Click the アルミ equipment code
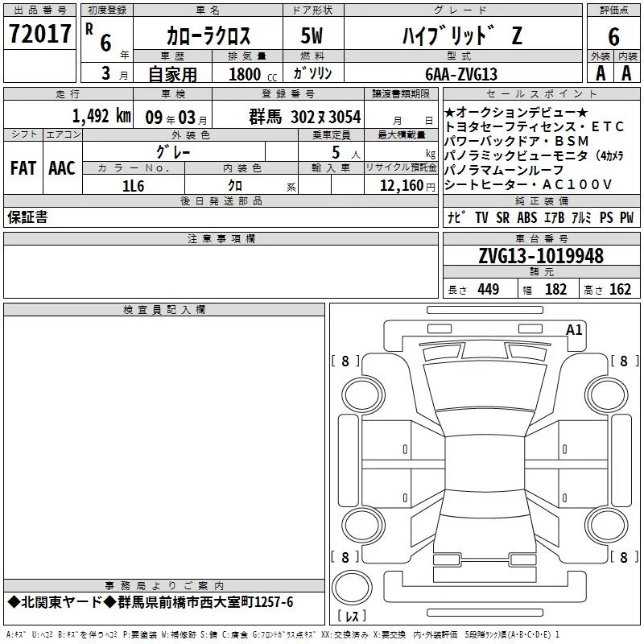The width and height of the screenshot is (644, 644). (x=581, y=217)
